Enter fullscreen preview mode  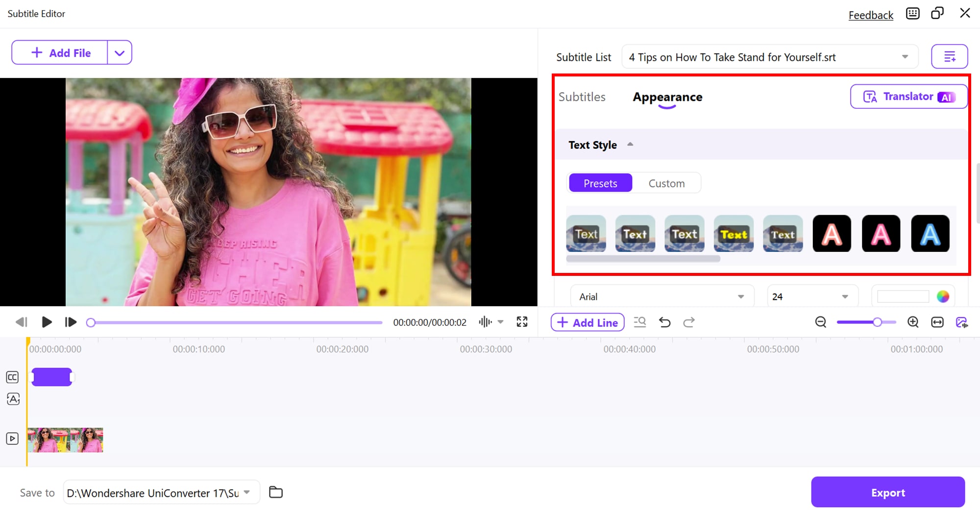click(522, 322)
